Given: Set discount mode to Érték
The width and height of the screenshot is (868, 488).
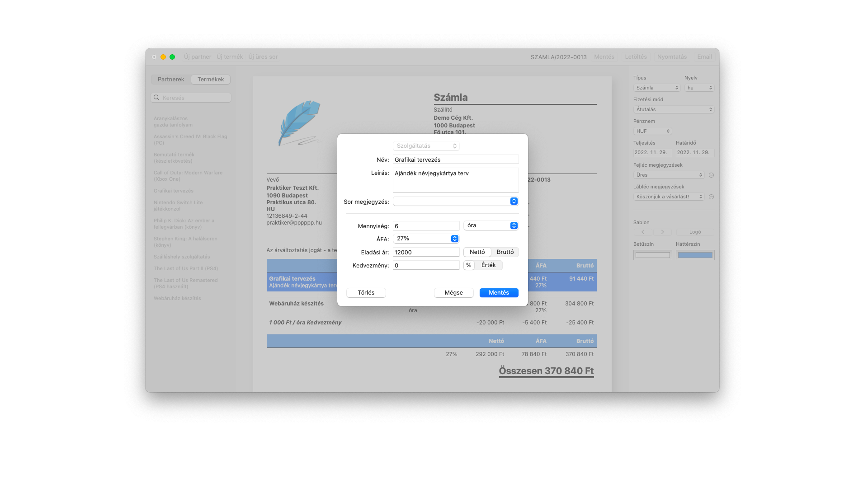Looking at the screenshot, I should pyautogui.click(x=490, y=265).
